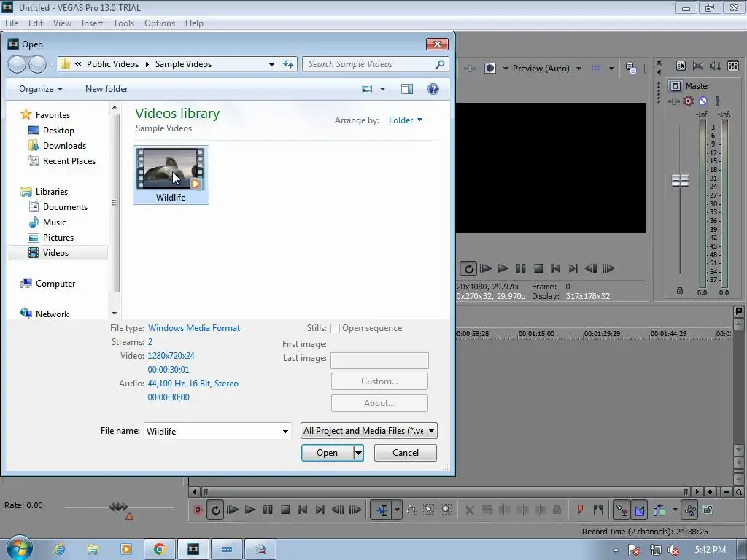Show the preview pane in the Open dialog
The height and width of the screenshot is (560, 747).
(407, 89)
